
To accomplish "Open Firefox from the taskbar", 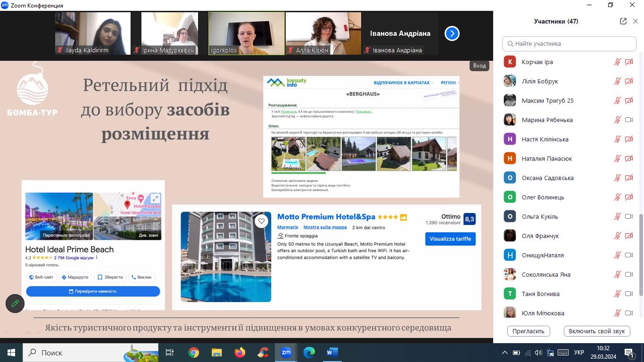I will tap(240, 352).
